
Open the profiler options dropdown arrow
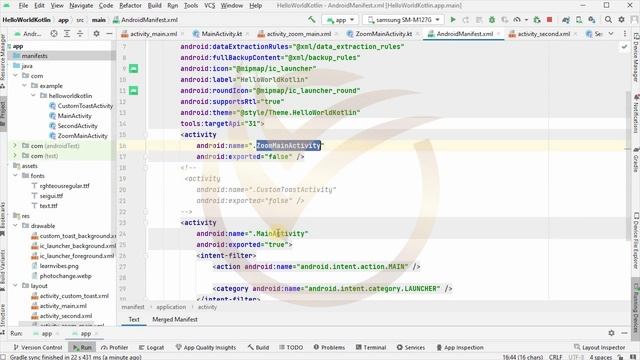[526, 20]
